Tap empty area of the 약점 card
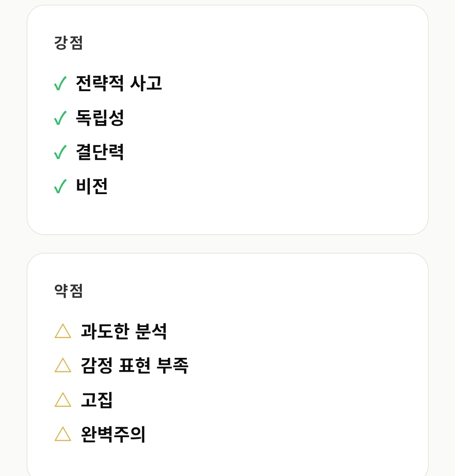Image resolution: width=455 pixels, height=476 pixels. pyautogui.click(x=295, y=380)
